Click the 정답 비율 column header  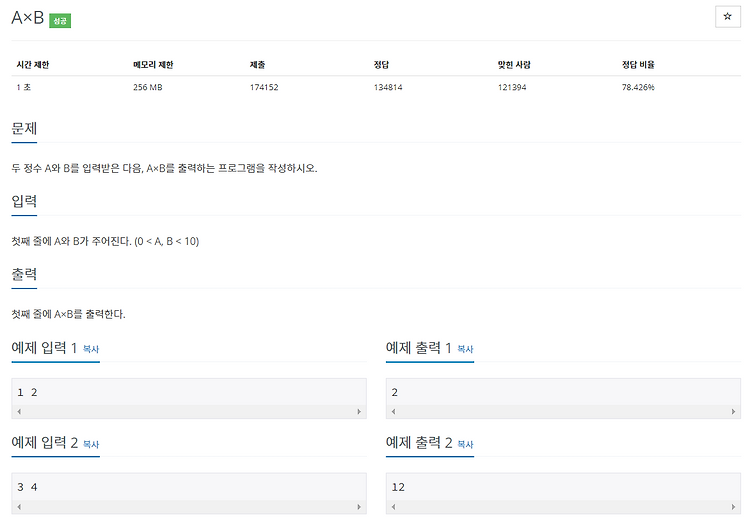[x=638, y=65]
